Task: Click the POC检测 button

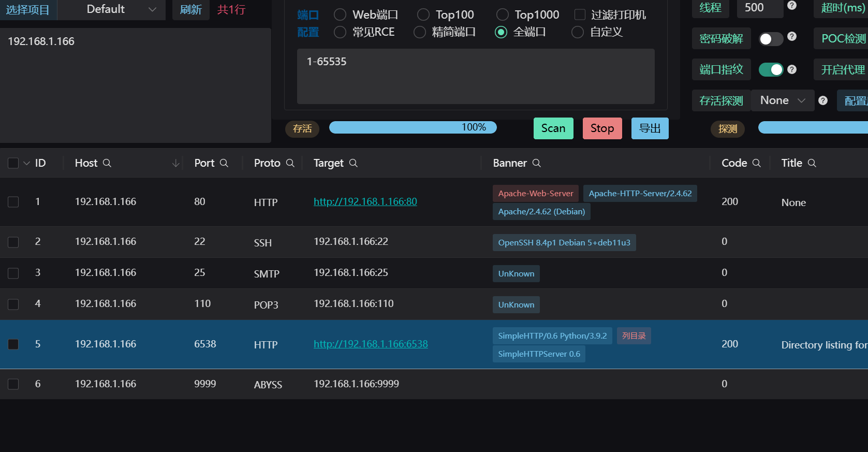Action: tap(841, 39)
